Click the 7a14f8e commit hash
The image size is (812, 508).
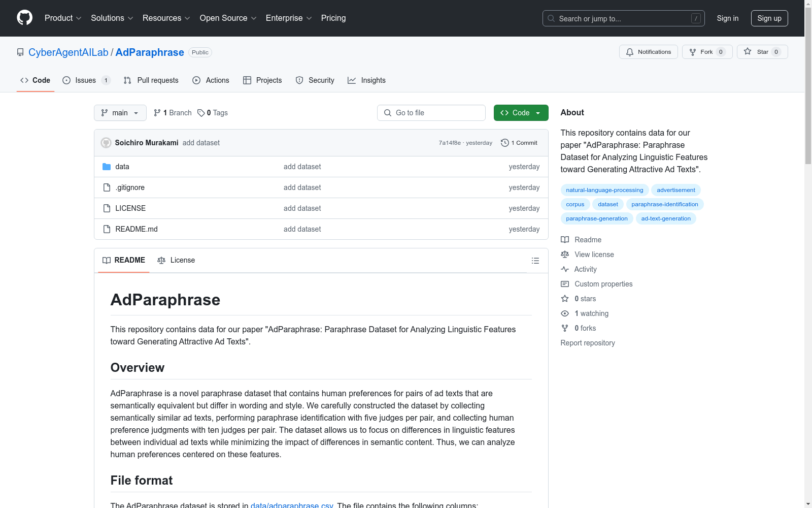pyautogui.click(x=450, y=143)
